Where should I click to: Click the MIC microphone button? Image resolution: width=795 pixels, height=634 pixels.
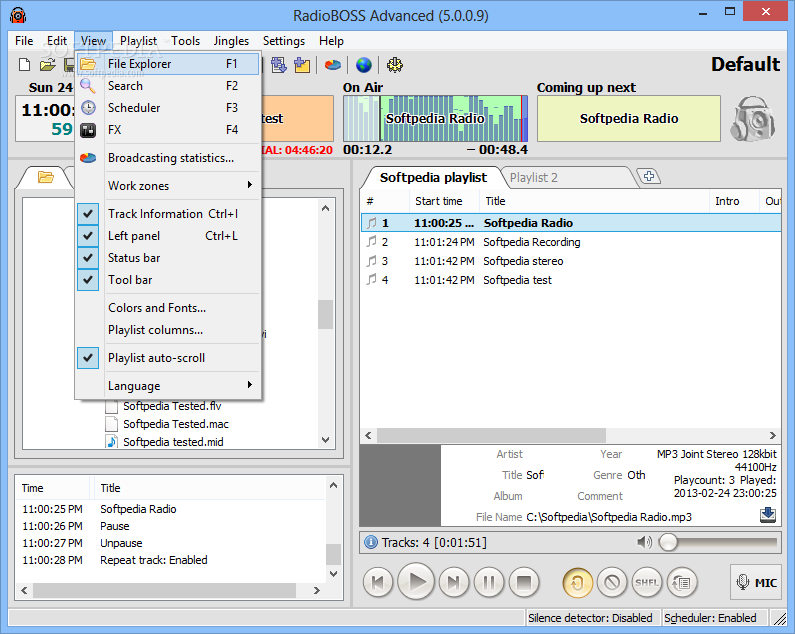point(756,582)
